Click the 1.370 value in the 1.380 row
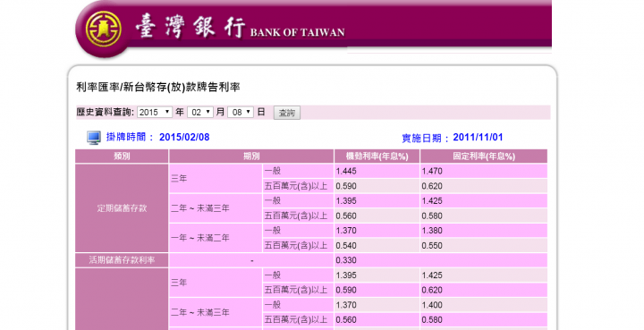The width and height of the screenshot is (644, 330). pos(346,231)
